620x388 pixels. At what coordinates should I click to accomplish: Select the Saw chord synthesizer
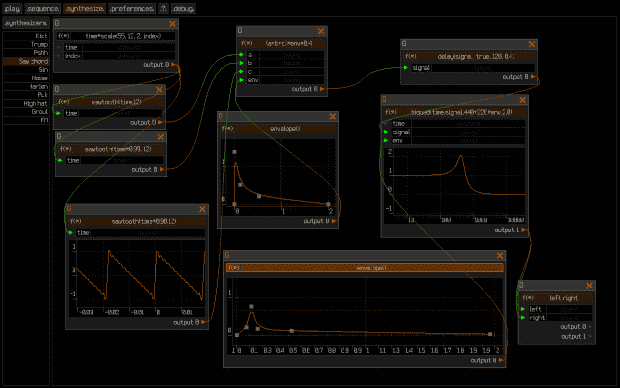coord(26,61)
